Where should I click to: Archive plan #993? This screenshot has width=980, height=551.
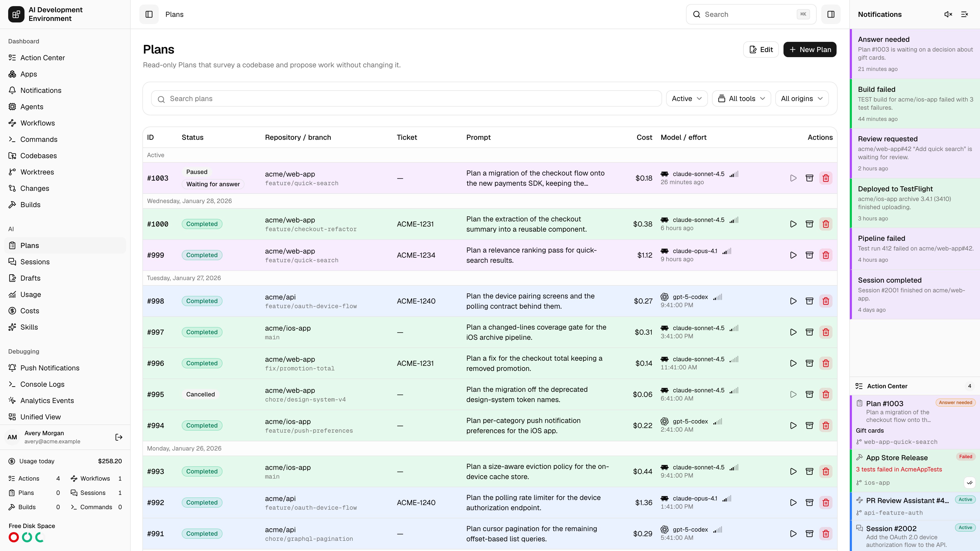pos(809,471)
